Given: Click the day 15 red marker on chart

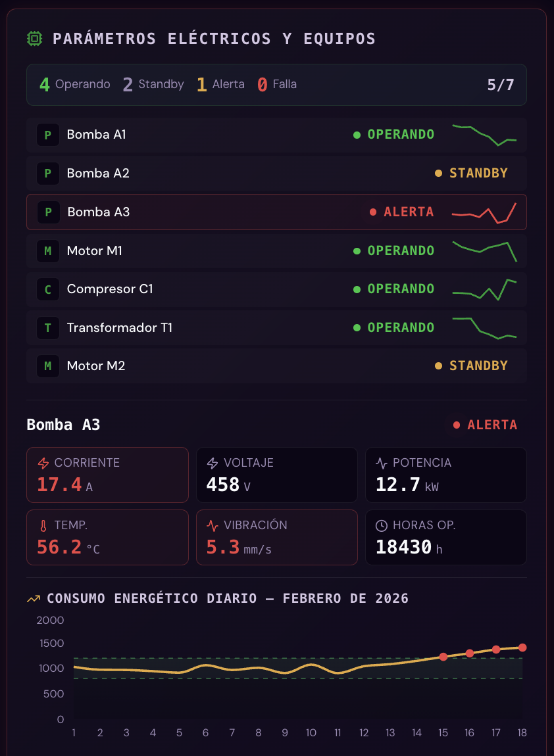Looking at the screenshot, I should point(443,657).
